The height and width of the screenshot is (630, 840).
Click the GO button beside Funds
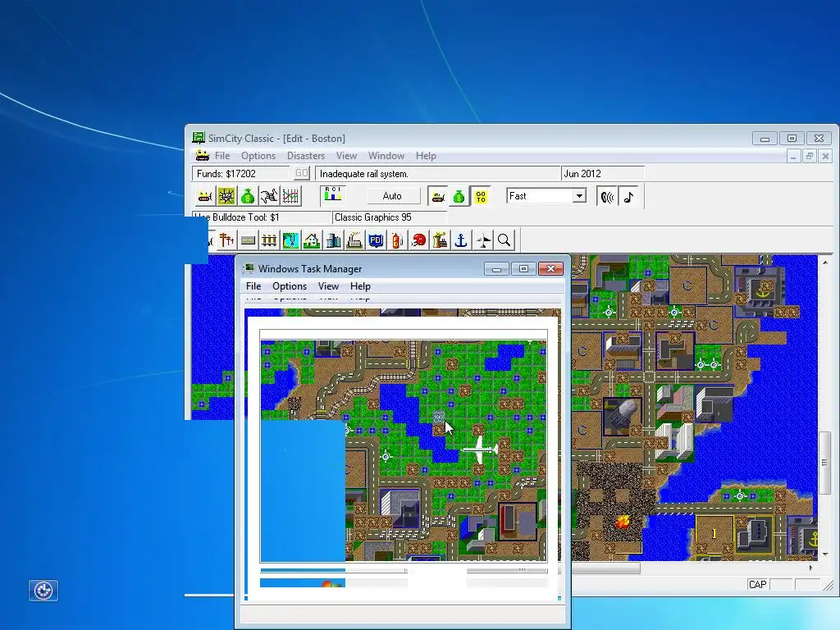pyautogui.click(x=302, y=173)
